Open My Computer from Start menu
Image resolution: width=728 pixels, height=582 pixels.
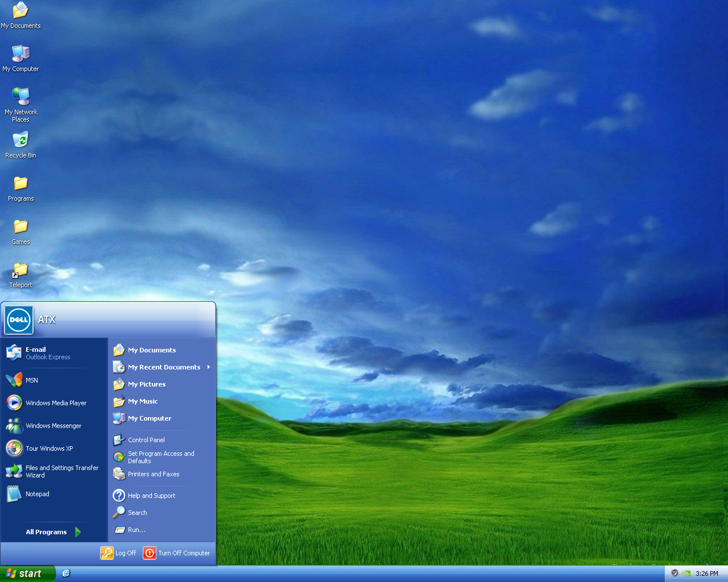click(163, 418)
